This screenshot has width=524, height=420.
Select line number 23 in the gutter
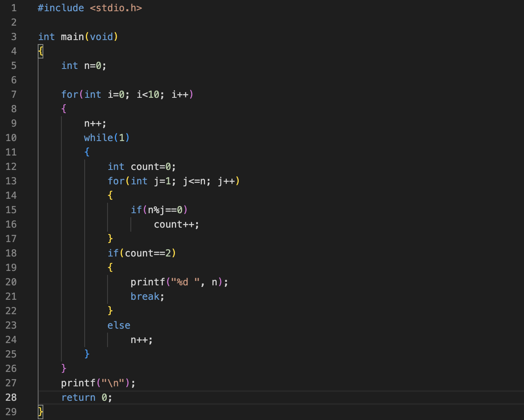click(11, 325)
